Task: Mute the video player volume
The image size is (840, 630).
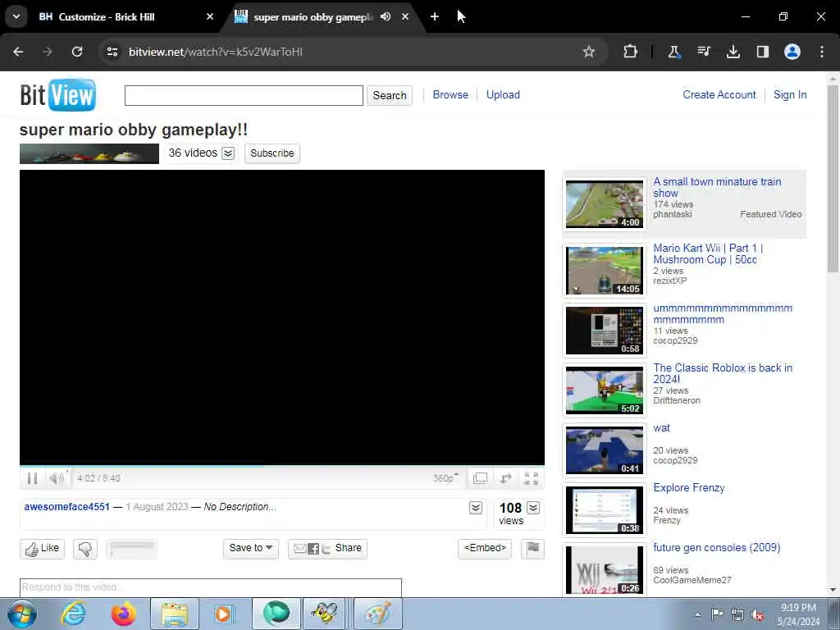Action: coord(56,478)
